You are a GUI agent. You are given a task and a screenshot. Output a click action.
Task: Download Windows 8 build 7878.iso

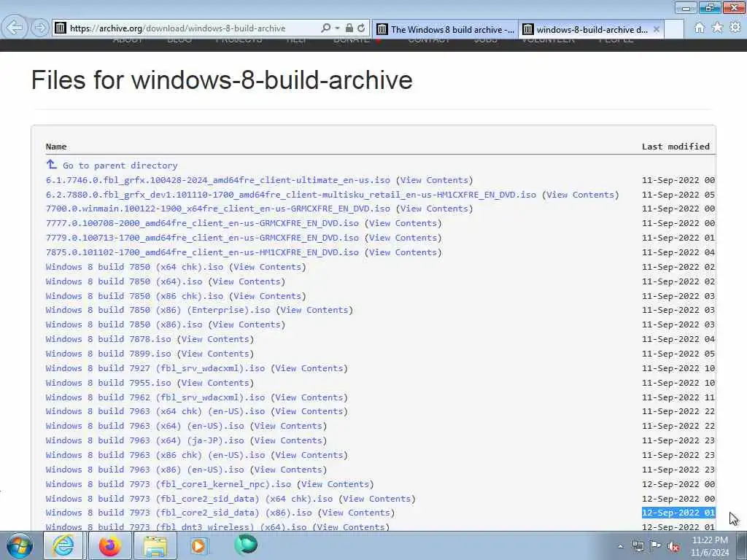(108, 339)
